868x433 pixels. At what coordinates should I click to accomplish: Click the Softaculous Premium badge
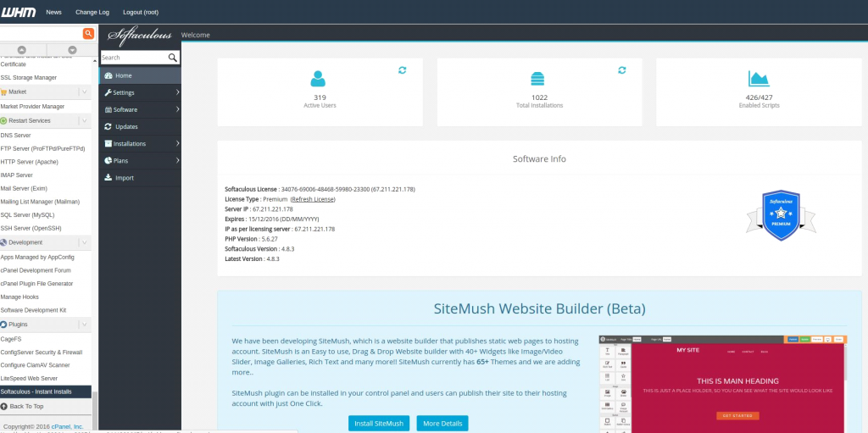coord(781,215)
